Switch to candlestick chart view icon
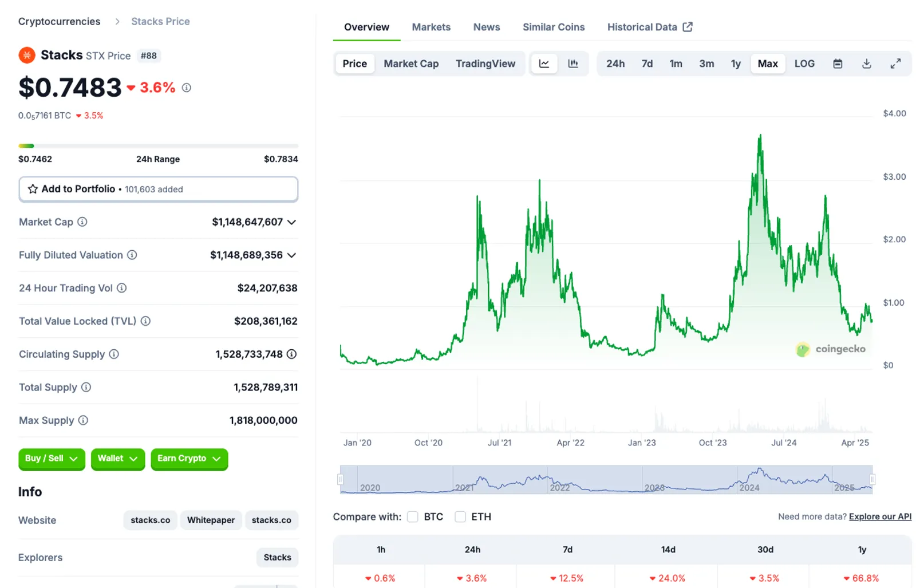 (573, 64)
